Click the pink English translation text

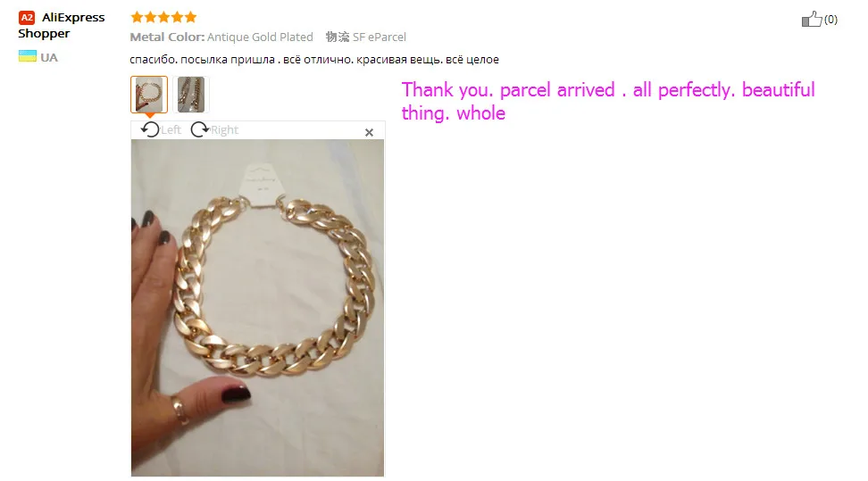pyautogui.click(x=608, y=102)
